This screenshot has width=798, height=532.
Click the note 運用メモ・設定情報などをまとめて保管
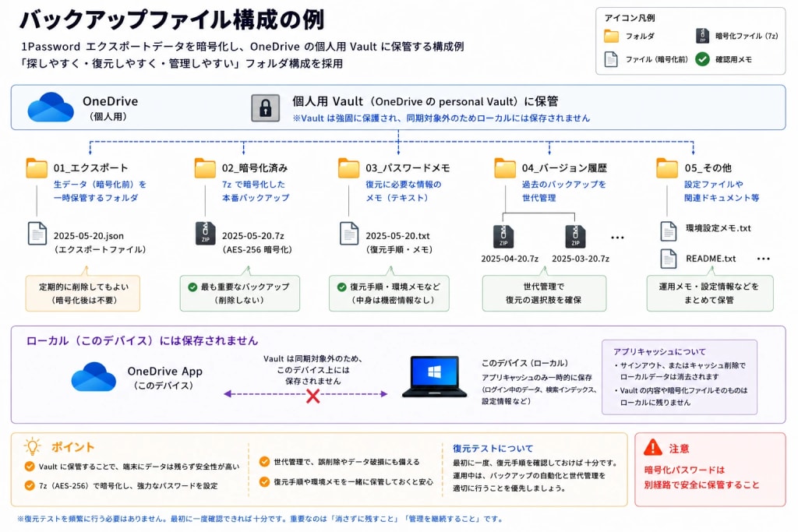point(709,294)
